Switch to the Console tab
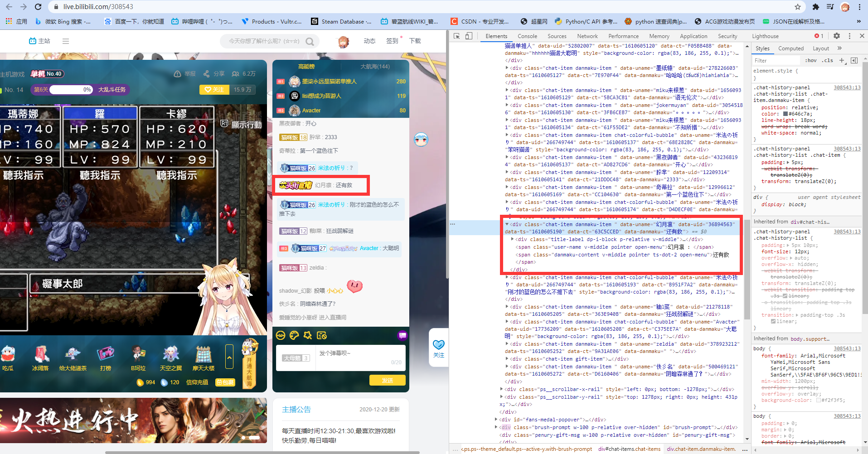The height and width of the screenshot is (454, 868). click(x=527, y=36)
